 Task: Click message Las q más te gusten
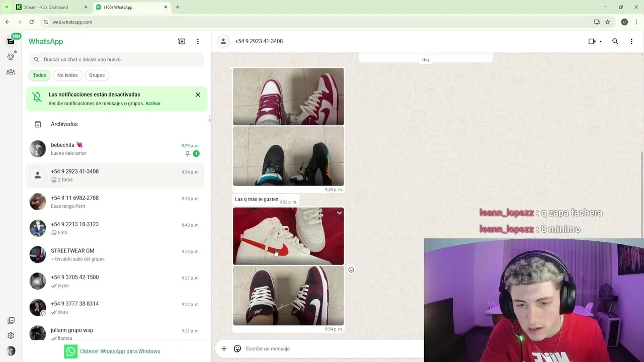257,199
